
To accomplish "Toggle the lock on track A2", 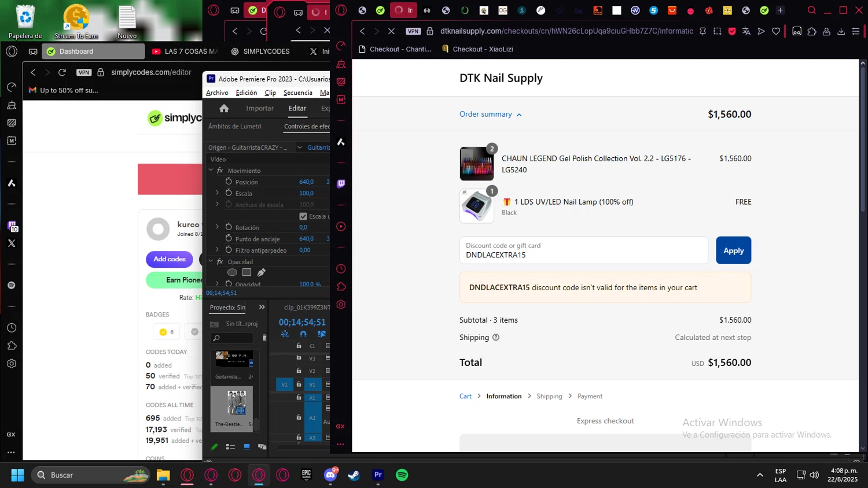I will pos(299,417).
